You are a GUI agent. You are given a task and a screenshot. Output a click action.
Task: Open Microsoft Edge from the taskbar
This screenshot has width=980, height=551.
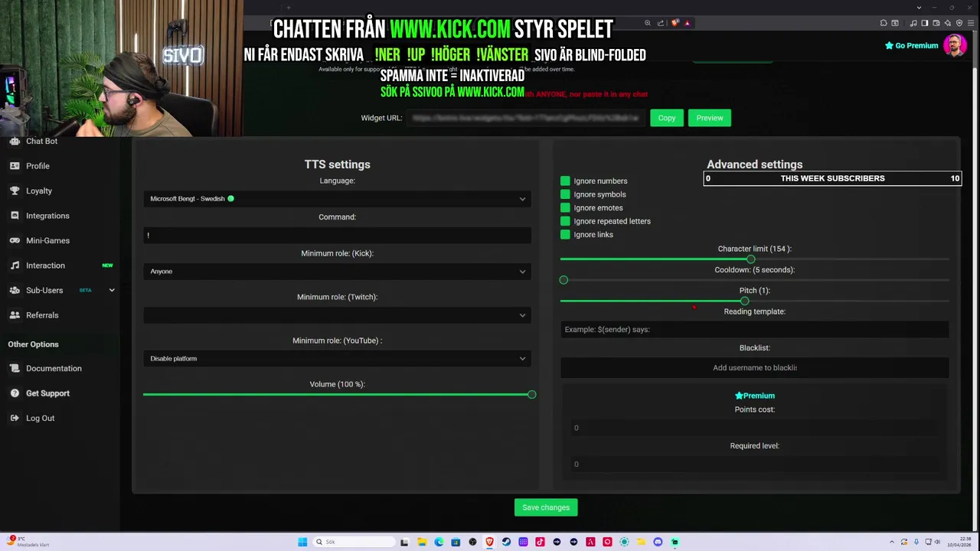point(439,542)
